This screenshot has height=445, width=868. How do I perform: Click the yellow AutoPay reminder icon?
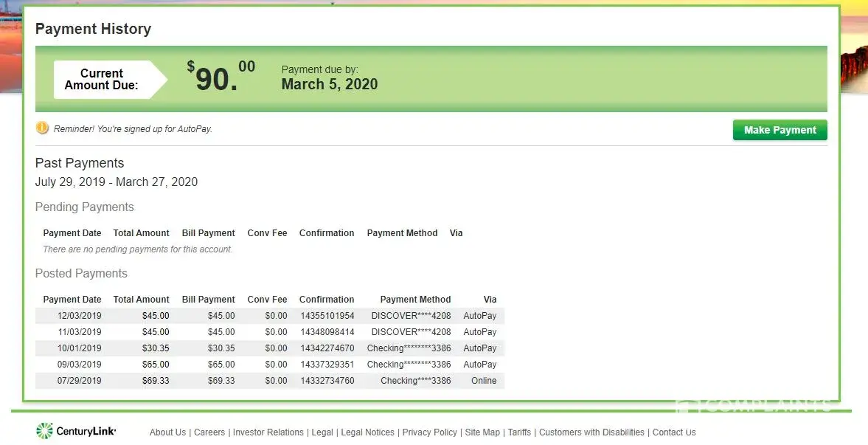(42, 128)
